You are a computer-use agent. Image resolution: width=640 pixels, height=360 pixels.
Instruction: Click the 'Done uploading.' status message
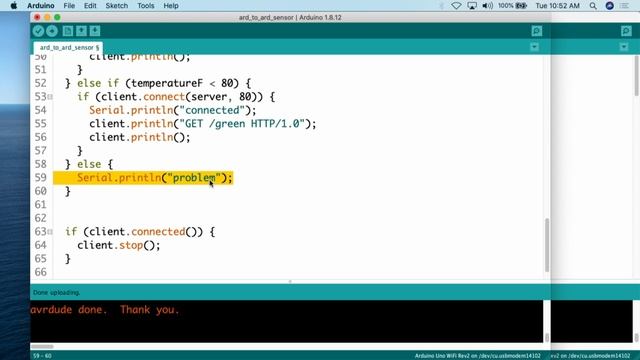pos(56,293)
